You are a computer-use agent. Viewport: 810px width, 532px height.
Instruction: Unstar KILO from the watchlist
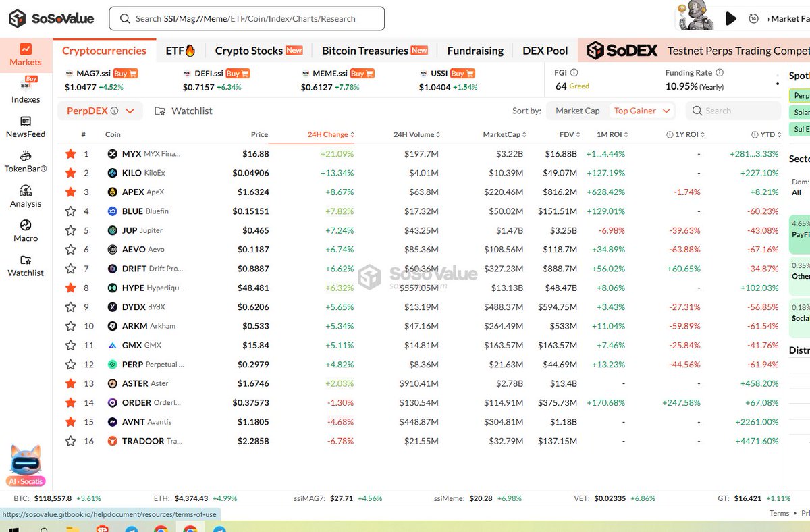70,173
